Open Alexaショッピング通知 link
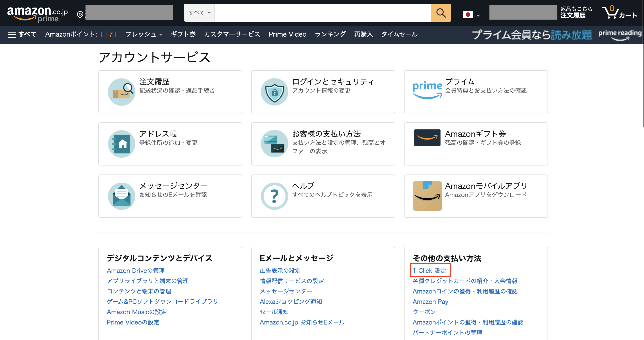Viewport: 644px width, 340px height. point(291,302)
